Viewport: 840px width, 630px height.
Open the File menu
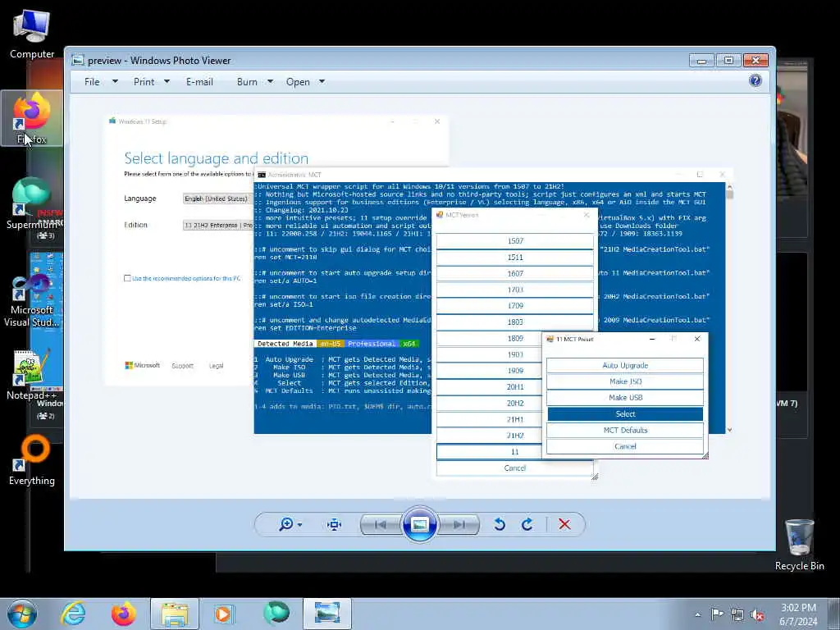tap(92, 82)
